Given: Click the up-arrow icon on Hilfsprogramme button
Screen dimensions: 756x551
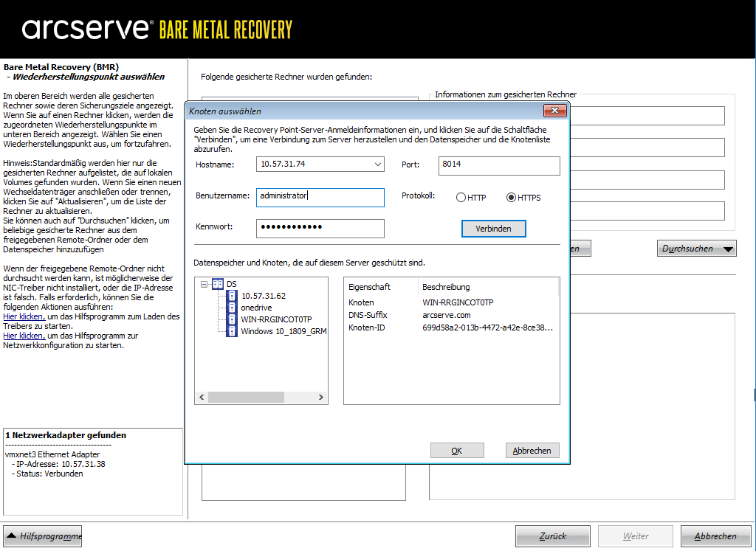Looking at the screenshot, I should point(12,536).
